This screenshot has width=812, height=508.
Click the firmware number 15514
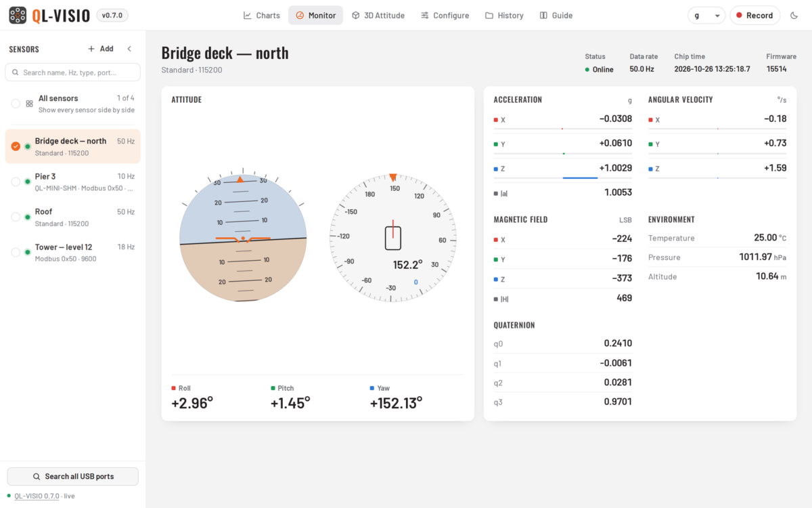(x=777, y=69)
